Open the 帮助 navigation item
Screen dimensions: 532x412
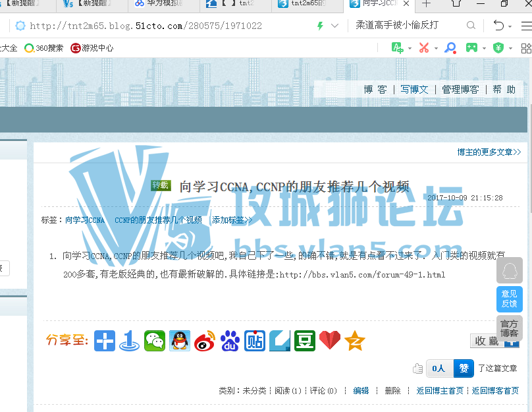click(x=504, y=90)
